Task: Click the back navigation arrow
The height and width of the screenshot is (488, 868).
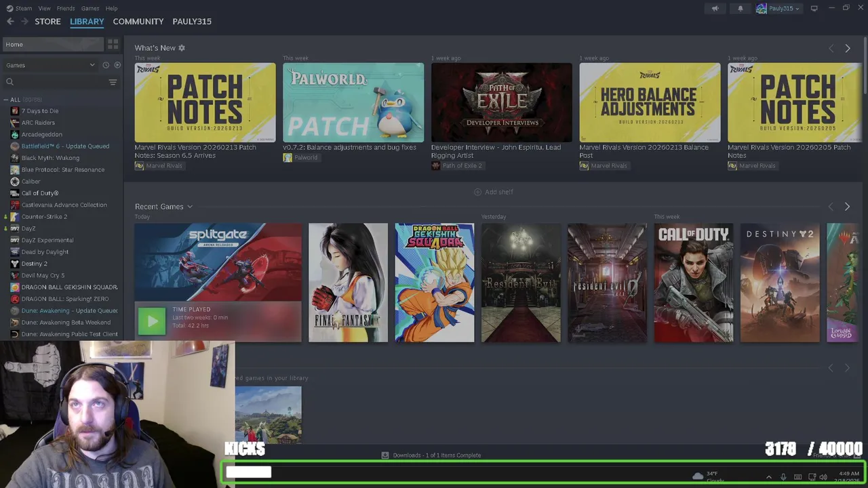Action: (10, 21)
